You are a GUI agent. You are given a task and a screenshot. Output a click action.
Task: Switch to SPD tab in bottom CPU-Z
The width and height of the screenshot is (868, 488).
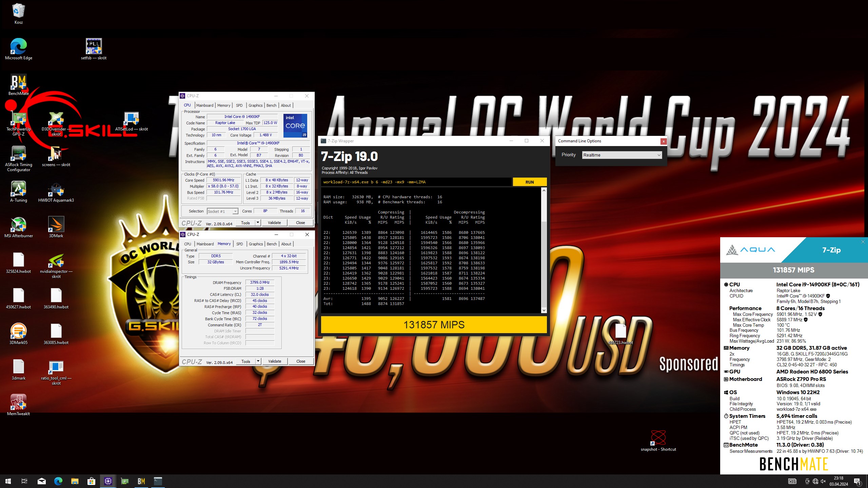point(240,244)
